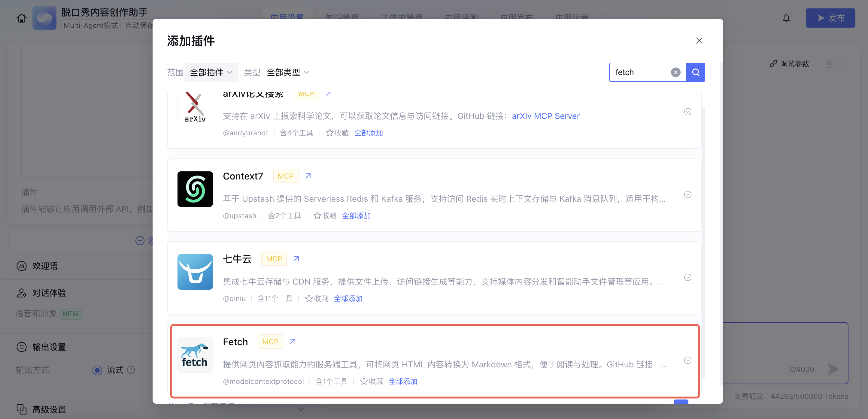The image size is (868, 419).
Task: Open the 全部插件 scope dropdown
Action: [211, 72]
